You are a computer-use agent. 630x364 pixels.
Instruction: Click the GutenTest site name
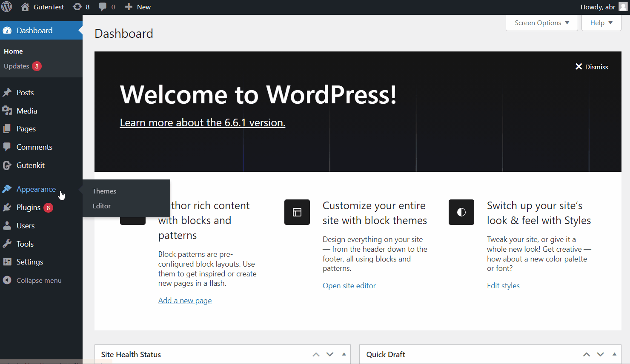pyautogui.click(x=49, y=7)
